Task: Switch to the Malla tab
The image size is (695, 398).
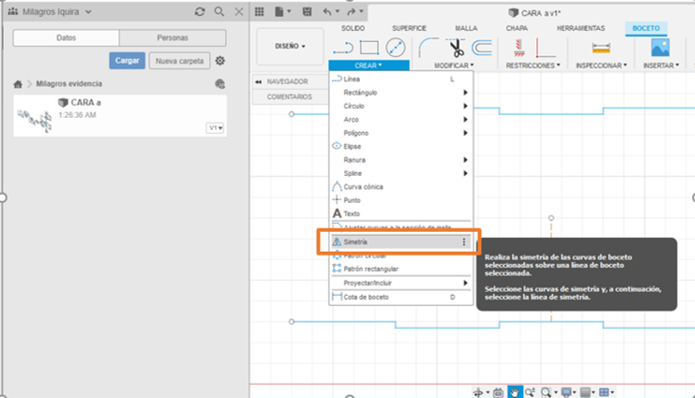Action: (466, 28)
